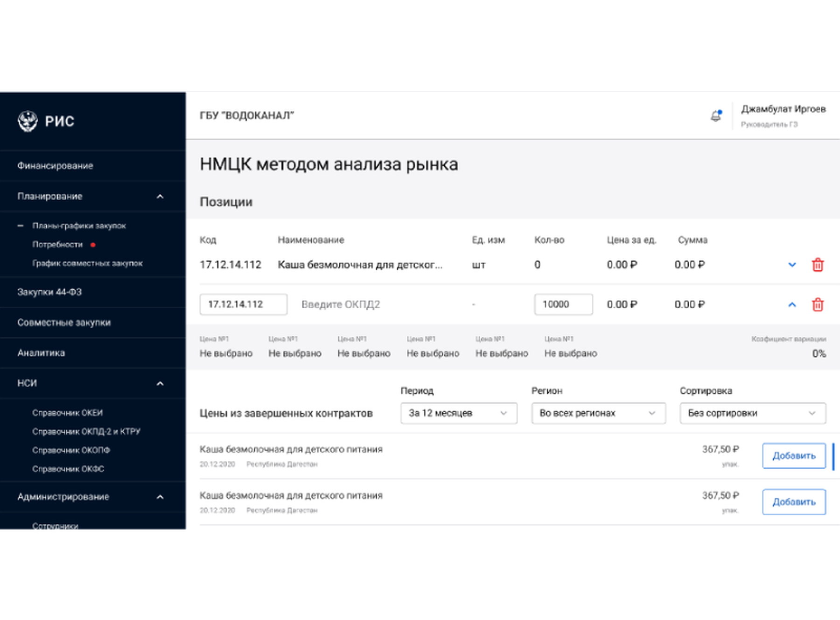This screenshot has height=620, width=840.
Task: Click the Кол-во column header
Action: click(x=549, y=240)
